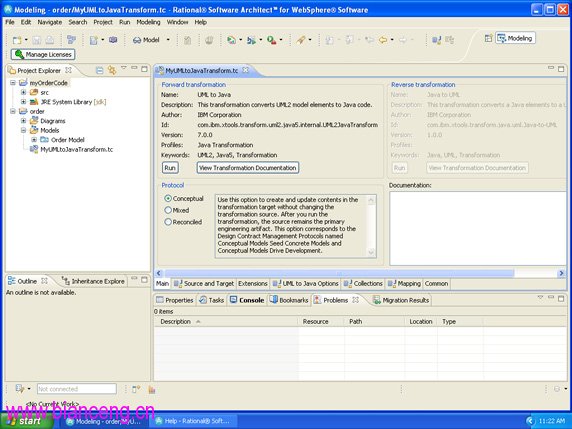Switch to Help - Rational taskbar window
The image size is (572, 429).
pyautogui.click(x=193, y=421)
